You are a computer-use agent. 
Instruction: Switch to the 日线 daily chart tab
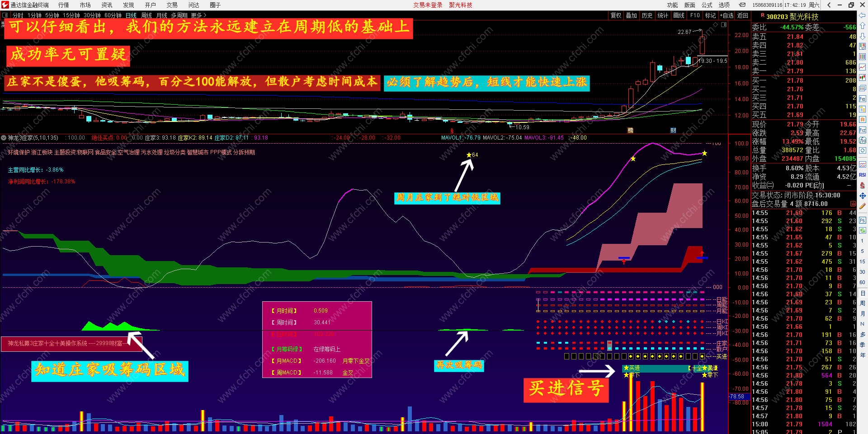click(x=131, y=15)
